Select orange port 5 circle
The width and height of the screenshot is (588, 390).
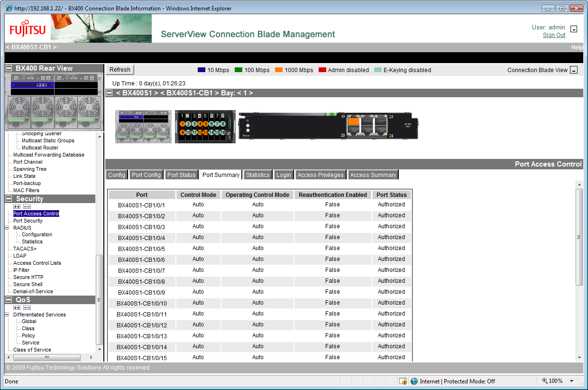[205, 124]
